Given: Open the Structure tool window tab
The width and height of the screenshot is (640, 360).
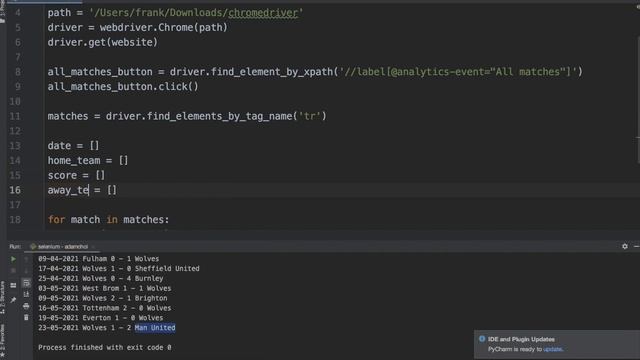Looking at the screenshot, I should point(2,298).
